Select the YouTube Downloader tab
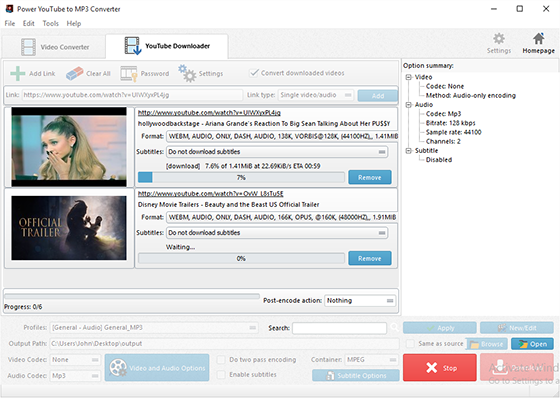This screenshot has height=398, width=560. click(x=167, y=46)
